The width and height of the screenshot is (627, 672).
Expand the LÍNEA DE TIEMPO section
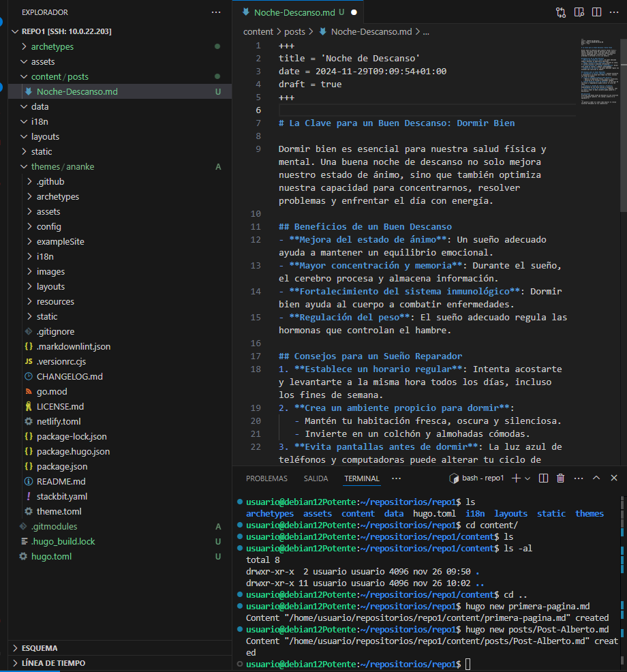pos(53,663)
